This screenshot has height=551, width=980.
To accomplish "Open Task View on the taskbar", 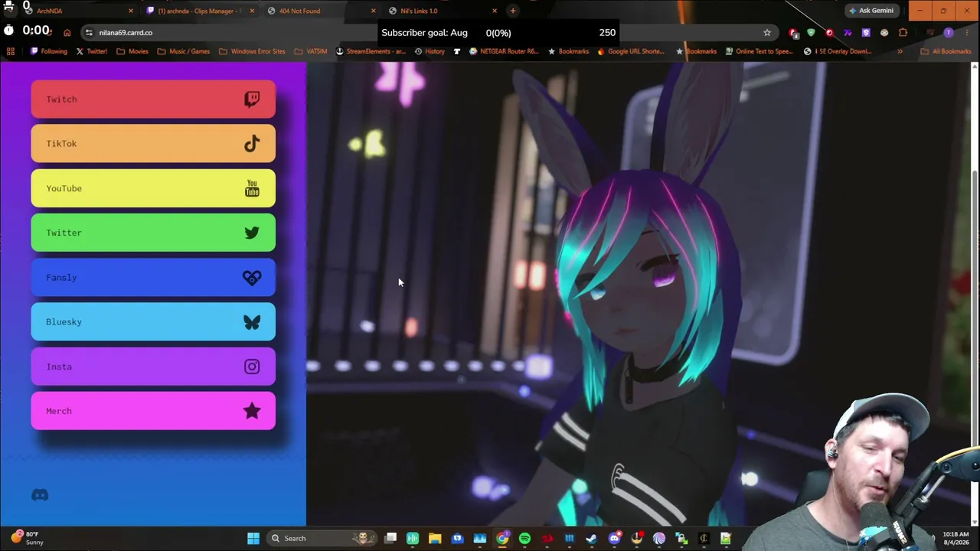I will (390, 538).
